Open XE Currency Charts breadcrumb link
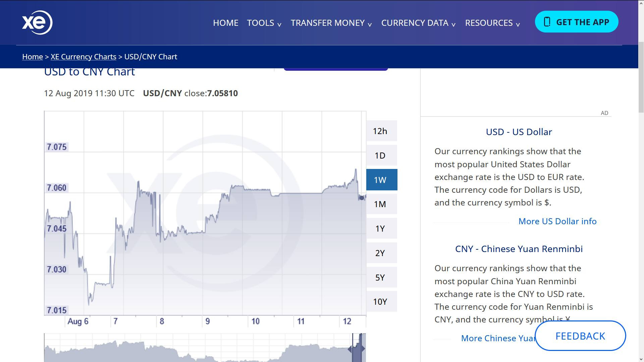This screenshot has height=362, width=644. [x=83, y=57]
